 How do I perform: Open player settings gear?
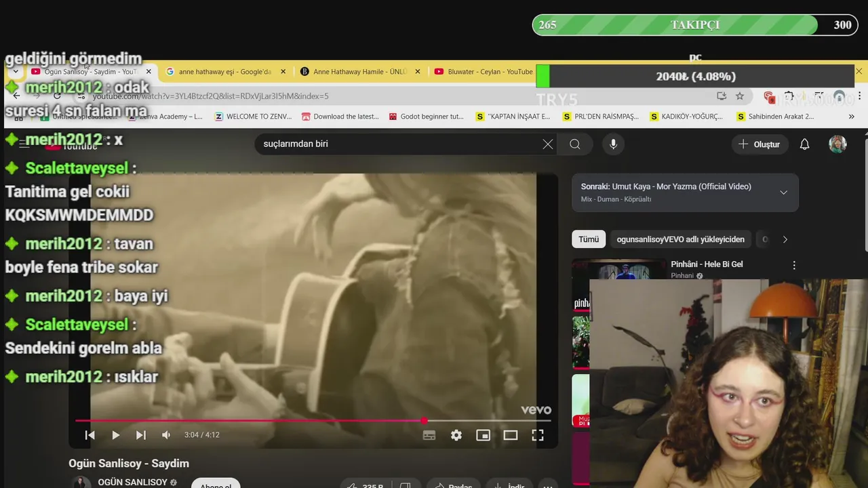[x=456, y=435]
